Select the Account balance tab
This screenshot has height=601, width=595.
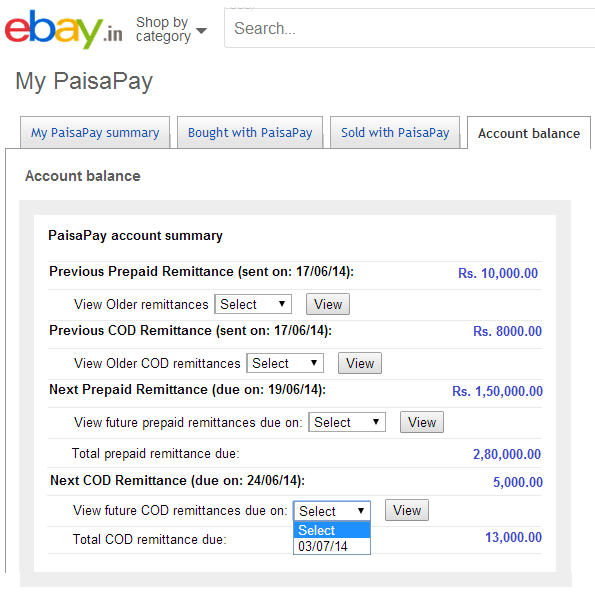coord(529,133)
